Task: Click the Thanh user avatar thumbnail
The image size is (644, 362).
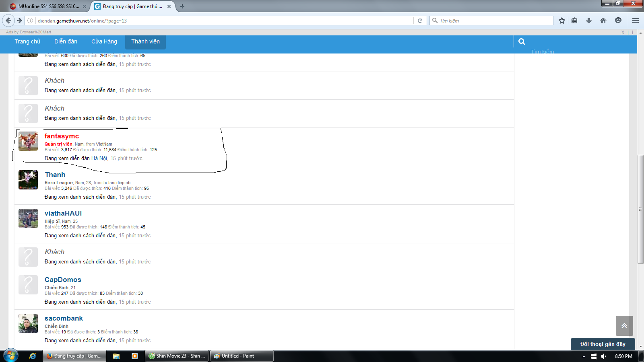Action: point(28,179)
